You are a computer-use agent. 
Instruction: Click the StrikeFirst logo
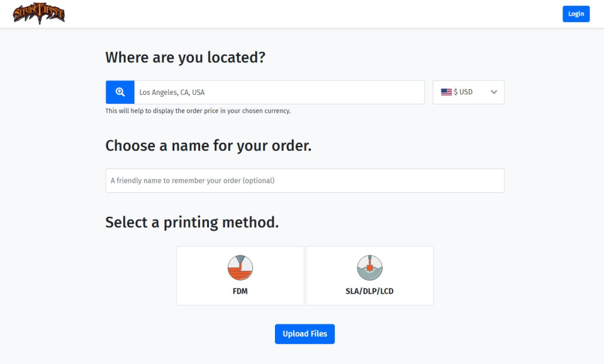pos(39,13)
